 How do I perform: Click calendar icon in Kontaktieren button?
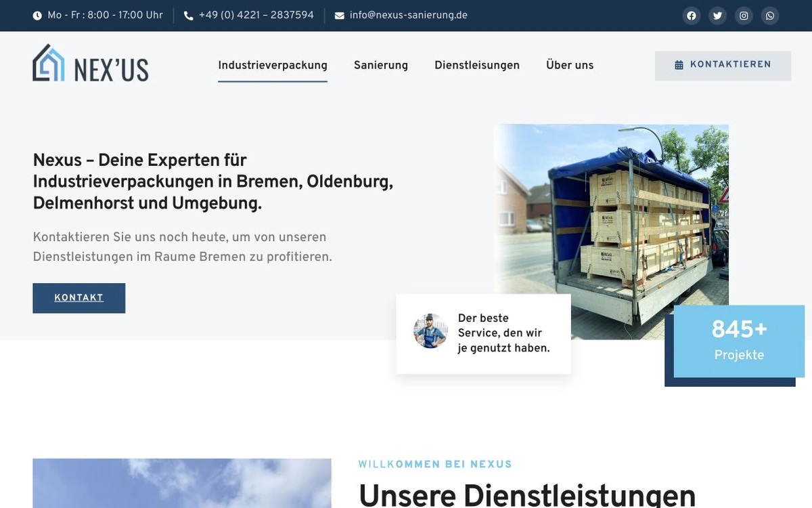679,65
